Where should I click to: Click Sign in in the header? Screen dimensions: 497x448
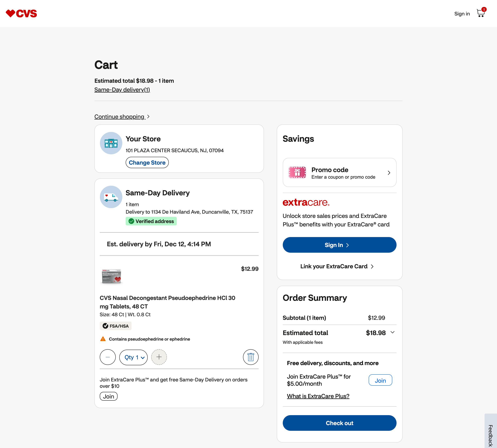pos(462,14)
